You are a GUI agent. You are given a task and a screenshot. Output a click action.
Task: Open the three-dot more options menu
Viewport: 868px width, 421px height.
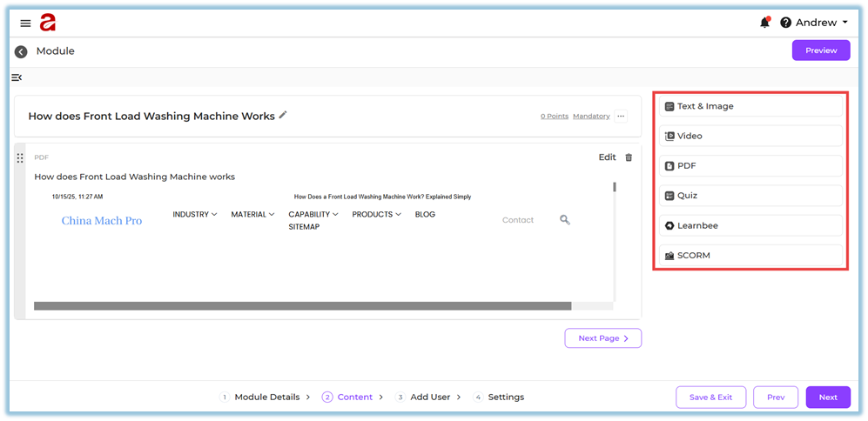(621, 116)
